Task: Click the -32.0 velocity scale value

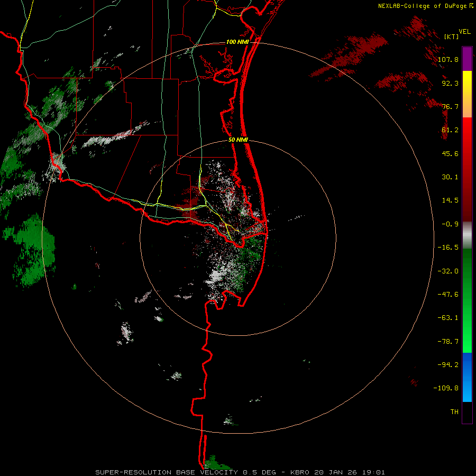Action: tap(448, 271)
